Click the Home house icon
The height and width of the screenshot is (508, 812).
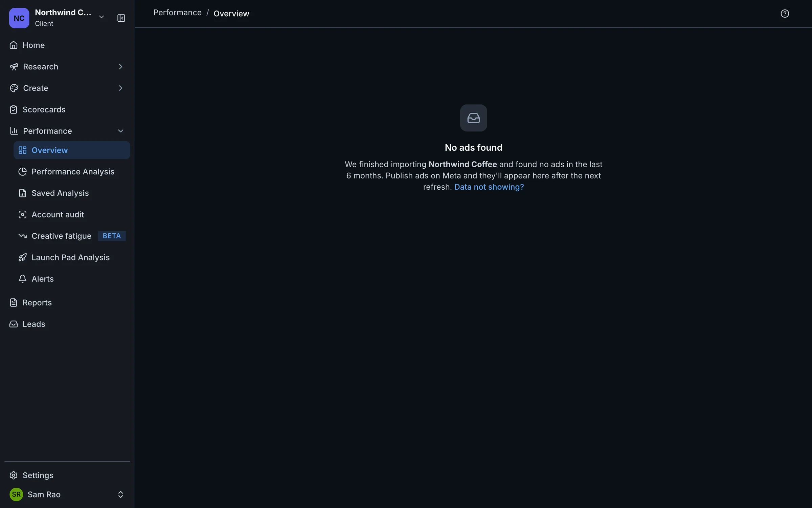(14, 45)
